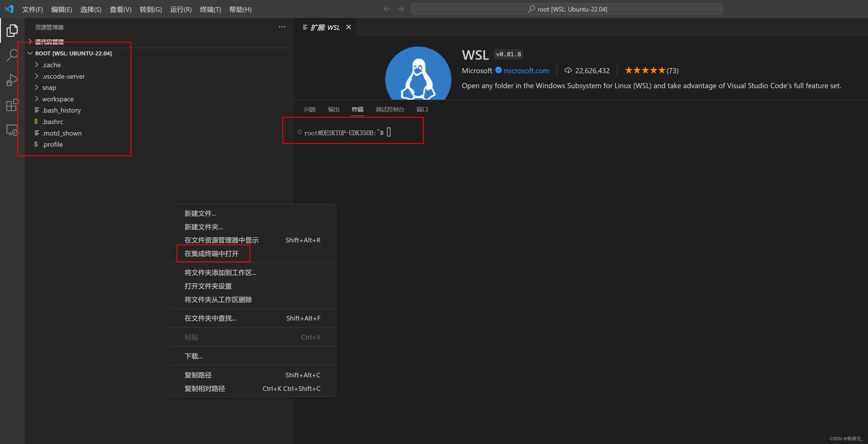Choose 在集成终端中打开 from context menu

253,254
